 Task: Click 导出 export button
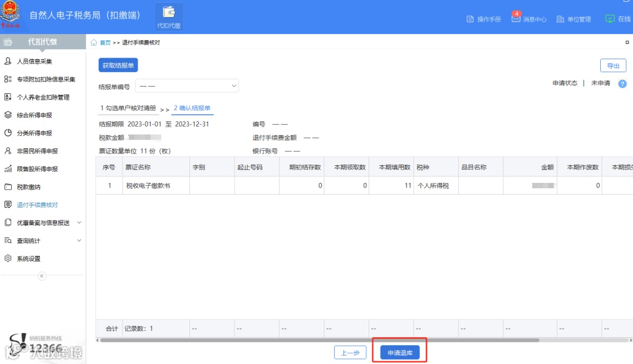coord(613,66)
